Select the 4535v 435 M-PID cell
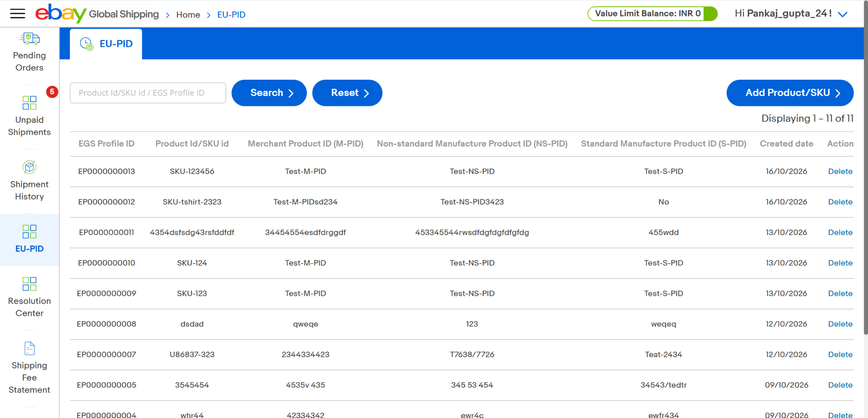The image size is (868, 418). (x=306, y=385)
